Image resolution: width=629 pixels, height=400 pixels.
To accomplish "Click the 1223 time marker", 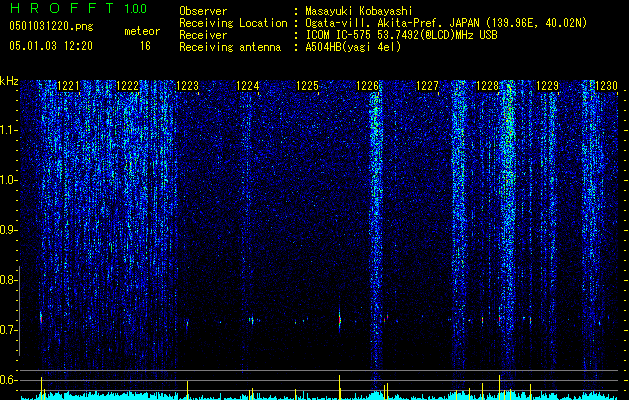I will coord(187,86).
